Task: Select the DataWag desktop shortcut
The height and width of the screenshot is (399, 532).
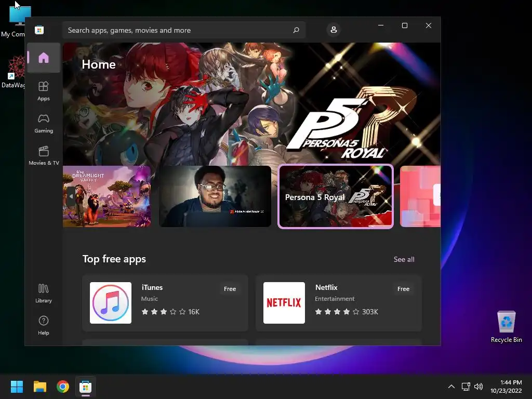Action: 14,72
